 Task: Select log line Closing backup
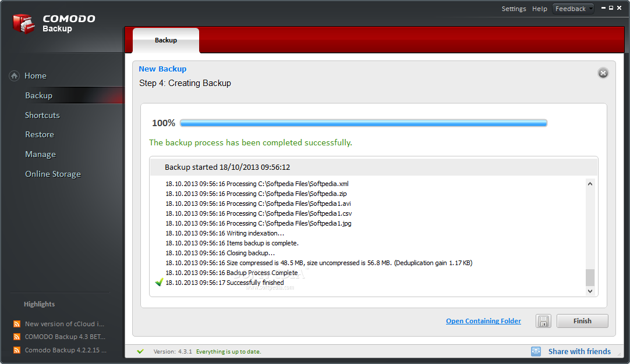(220, 253)
